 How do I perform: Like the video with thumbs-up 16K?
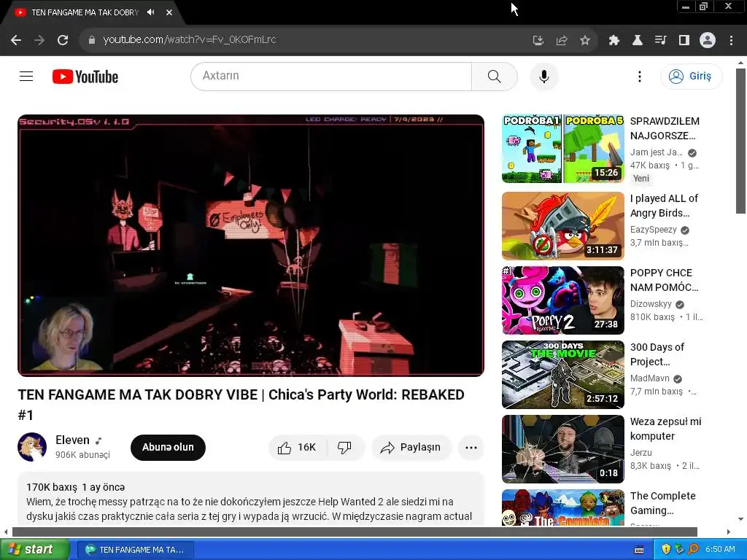pos(298,447)
